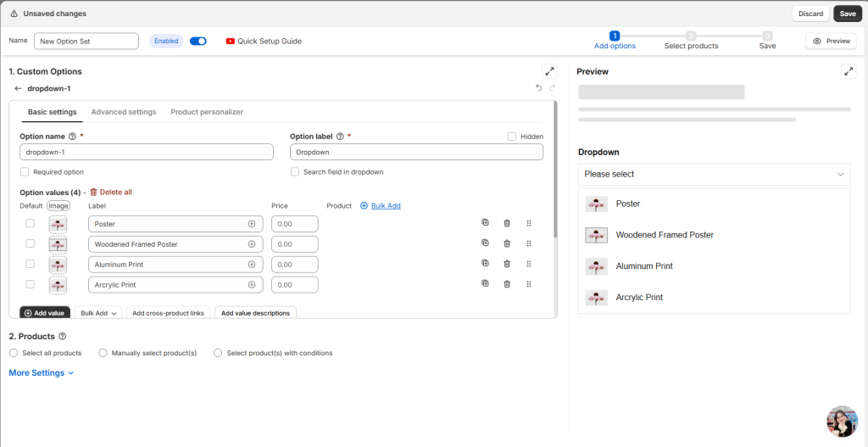The width and height of the screenshot is (868, 447).
Task: Choose Manually select product(s) radio button
Action: pos(103,353)
